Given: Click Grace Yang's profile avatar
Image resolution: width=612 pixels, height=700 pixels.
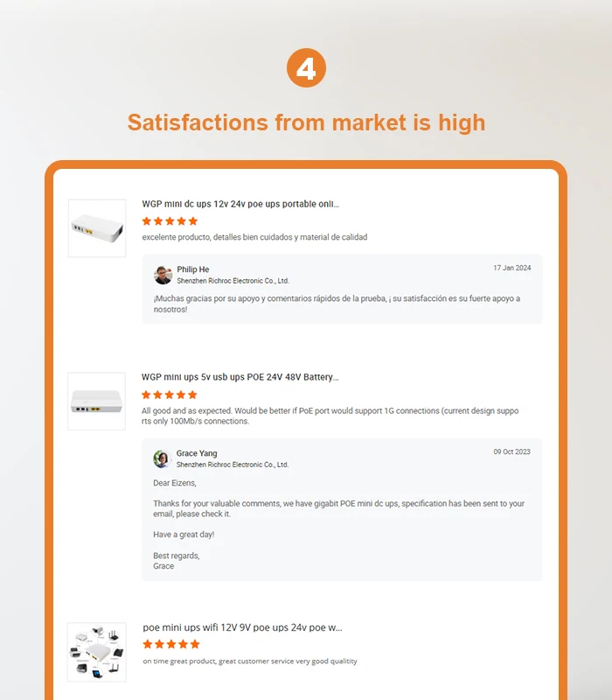Looking at the screenshot, I should 162,458.
